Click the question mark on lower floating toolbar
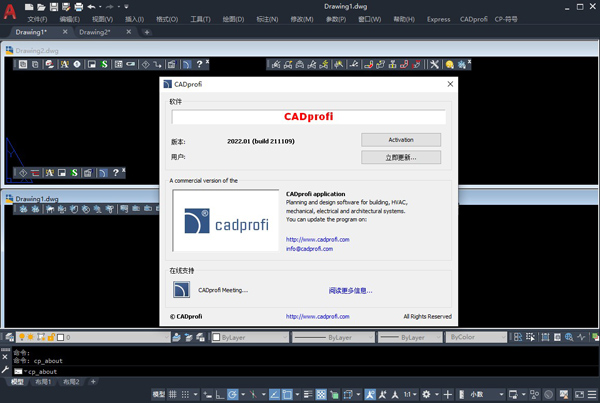 coord(115,173)
